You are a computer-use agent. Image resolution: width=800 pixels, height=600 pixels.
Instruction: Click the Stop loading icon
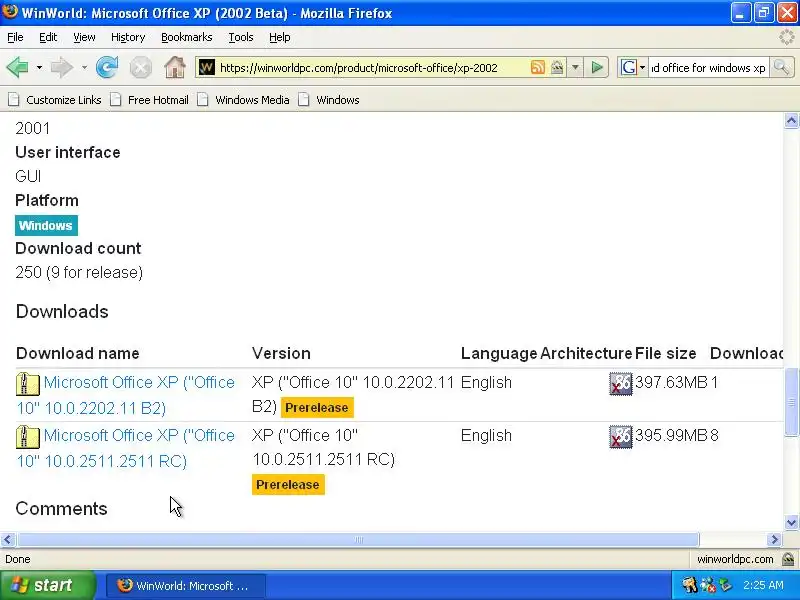[140, 67]
